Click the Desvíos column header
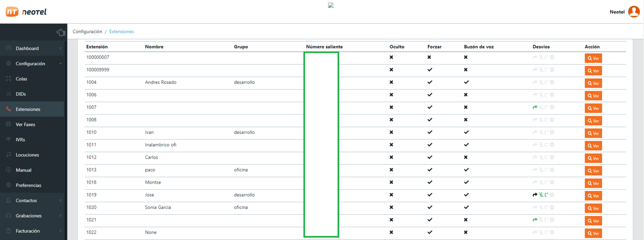The image size is (644, 240). [x=541, y=47]
